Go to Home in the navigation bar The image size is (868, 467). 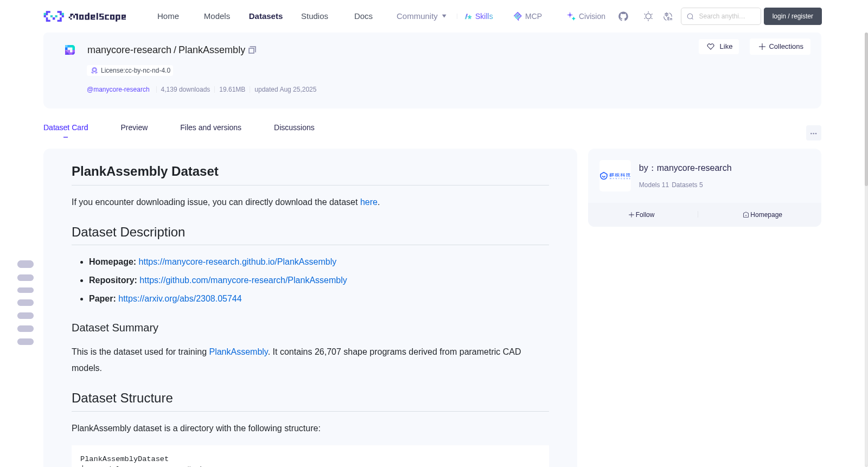pos(168,16)
